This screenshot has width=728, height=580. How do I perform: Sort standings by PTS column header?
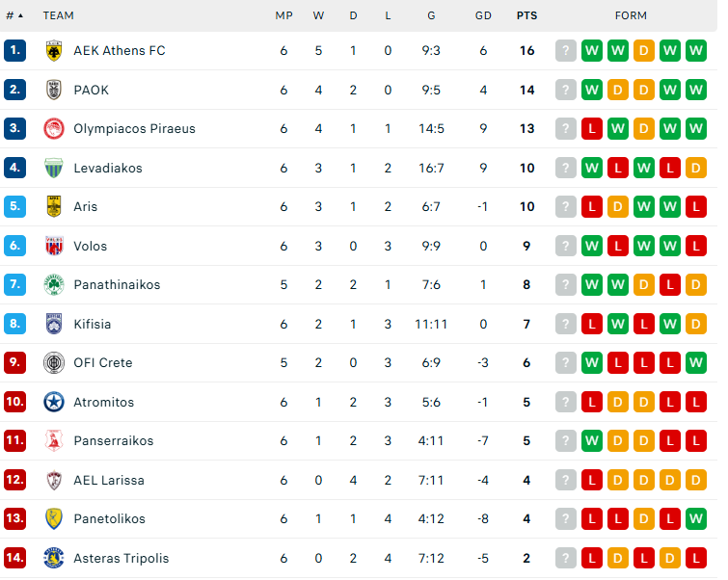point(526,15)
